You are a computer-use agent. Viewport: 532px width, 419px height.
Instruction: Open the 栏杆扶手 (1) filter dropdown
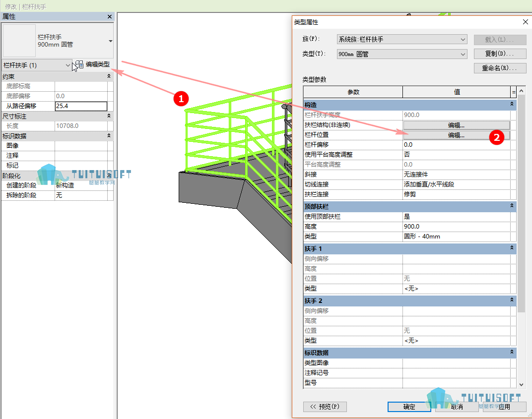tap(68, 65)
